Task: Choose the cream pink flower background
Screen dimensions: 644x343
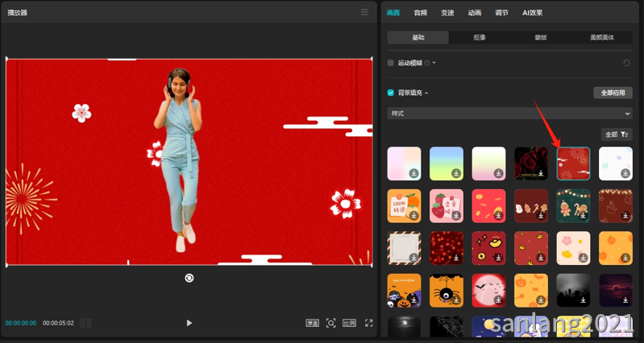Action: 573,248
